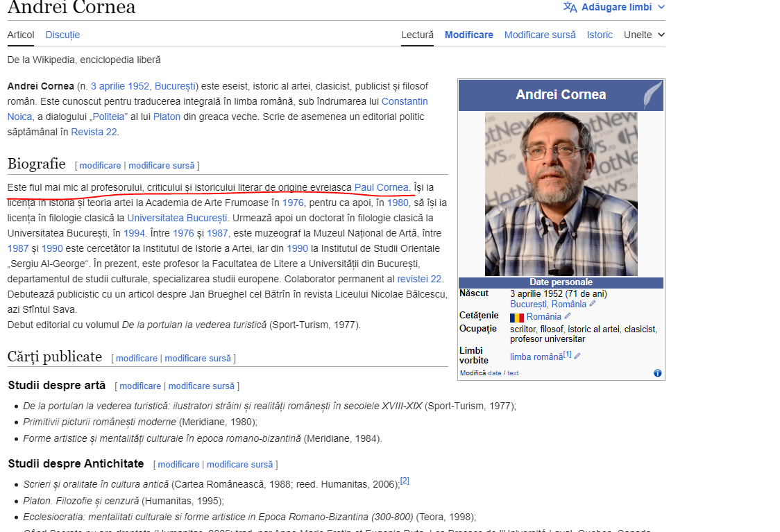The height and width of the screenshot is (532, 780).
Task: Open the Modificare sursă tab
Action: [x=540, y=35]
